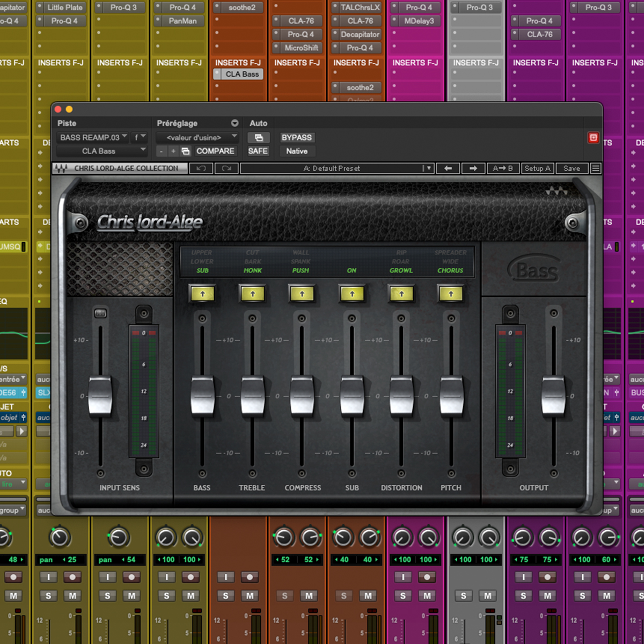
Task: Load previous preset with left arrow
Action: click(x=448, y=169)
